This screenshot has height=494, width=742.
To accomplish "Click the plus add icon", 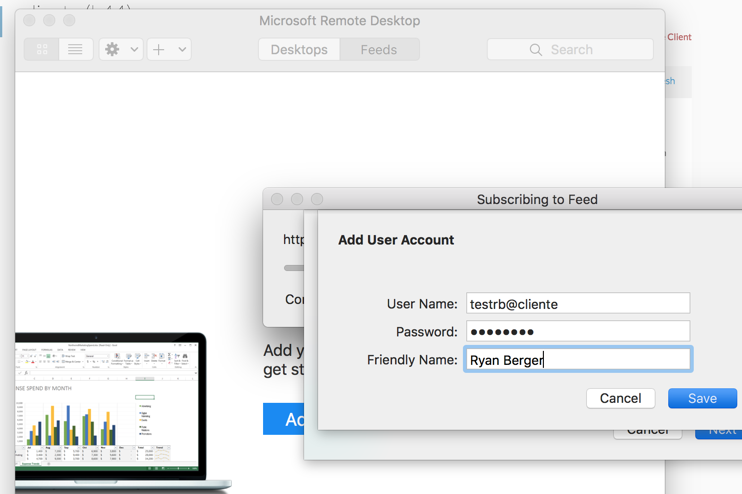I will [x=159, y=49].
